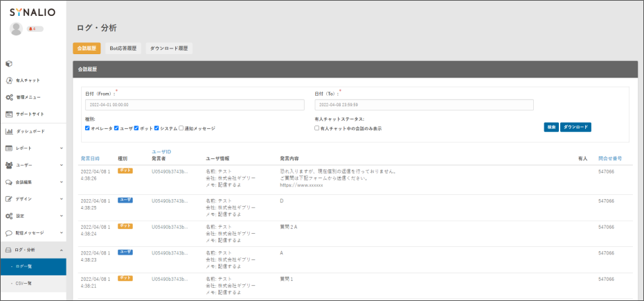Check 有人チャット中の会話のみ表示 checkbox

[x=317, y=128]
